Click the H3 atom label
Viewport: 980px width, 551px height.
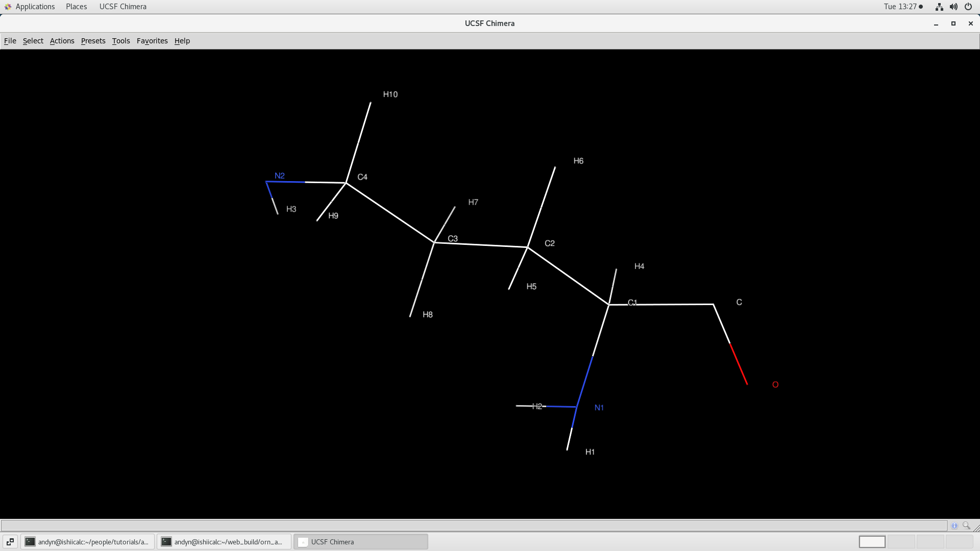(291, 209)
